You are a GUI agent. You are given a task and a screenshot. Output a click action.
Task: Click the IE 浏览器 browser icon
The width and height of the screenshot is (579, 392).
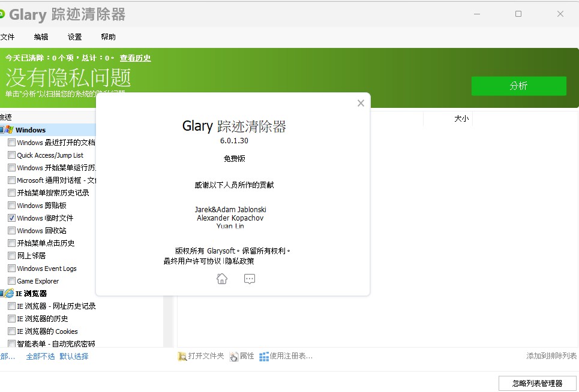(x=10, y=294)
